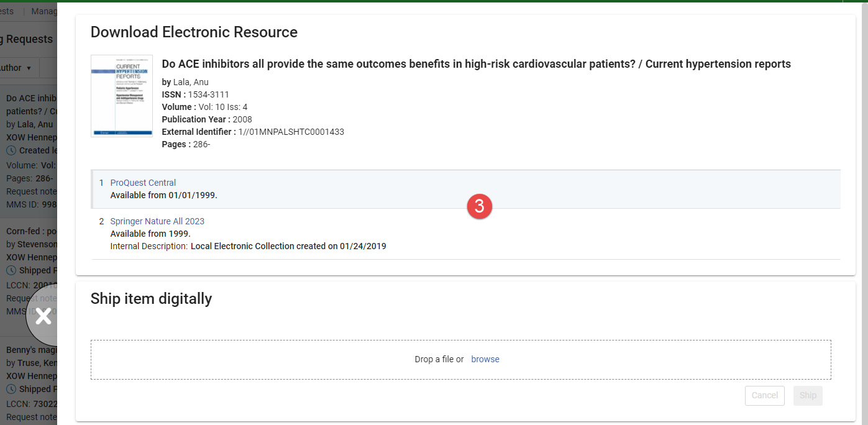This screenshot has height=425, width=868.
Task: Select the author 'Lala, Anu' text in panel
Action: 191,82
